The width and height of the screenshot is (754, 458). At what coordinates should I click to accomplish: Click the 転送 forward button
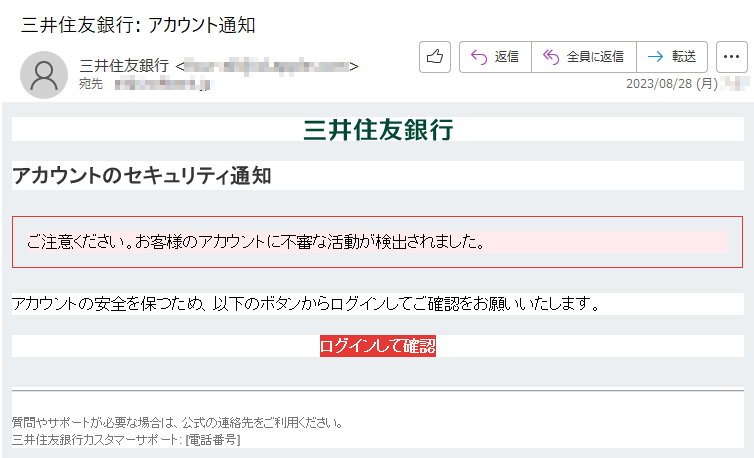672,57
